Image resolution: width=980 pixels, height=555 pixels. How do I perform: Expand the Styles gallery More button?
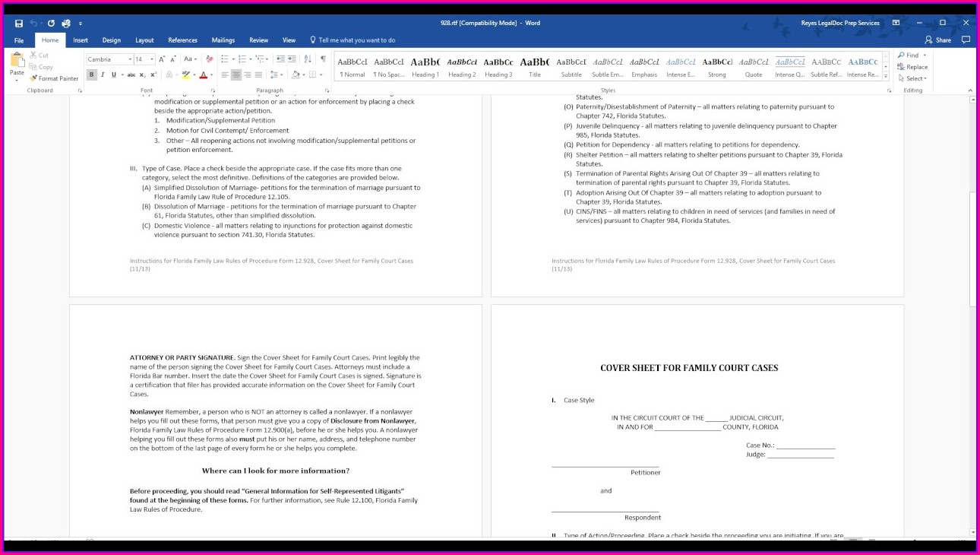click(x=885, y=75)
